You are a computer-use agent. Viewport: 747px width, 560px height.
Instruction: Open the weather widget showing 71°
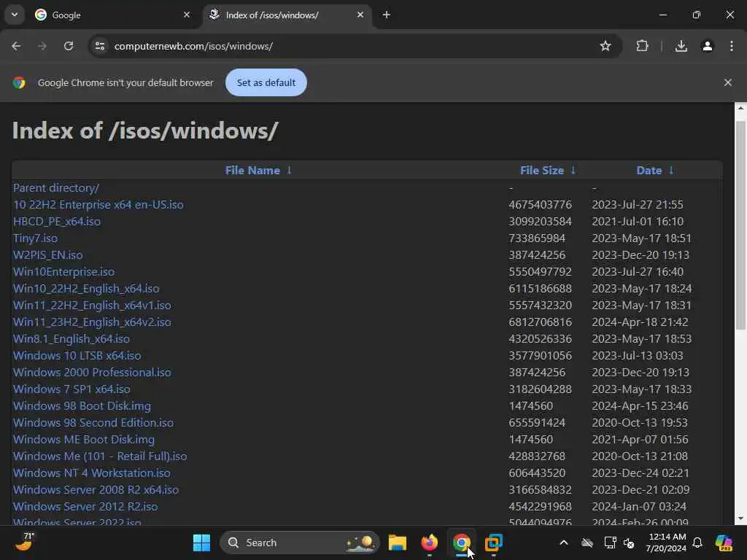pos(25,542)
